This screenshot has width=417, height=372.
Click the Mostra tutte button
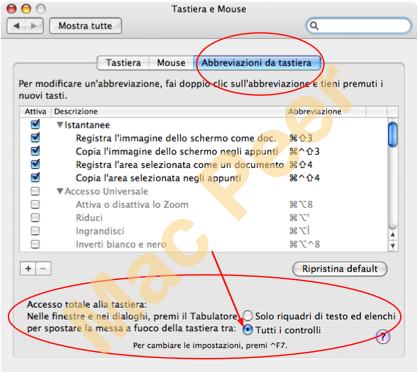[85, 26]
